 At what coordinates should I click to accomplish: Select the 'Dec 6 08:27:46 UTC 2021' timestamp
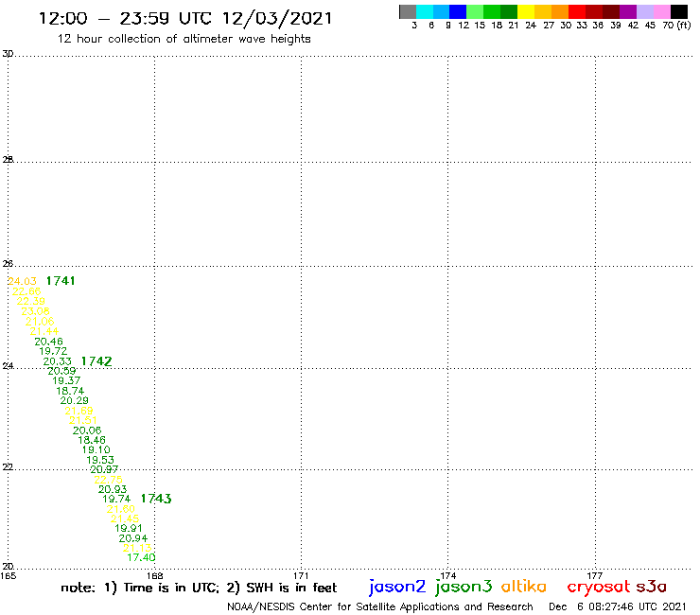pyautogui.click(x=618, y=607)
